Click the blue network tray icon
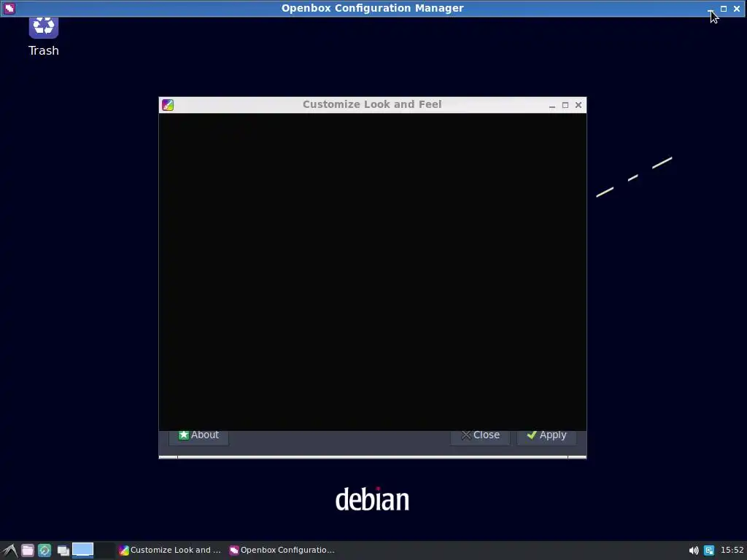 709,551
